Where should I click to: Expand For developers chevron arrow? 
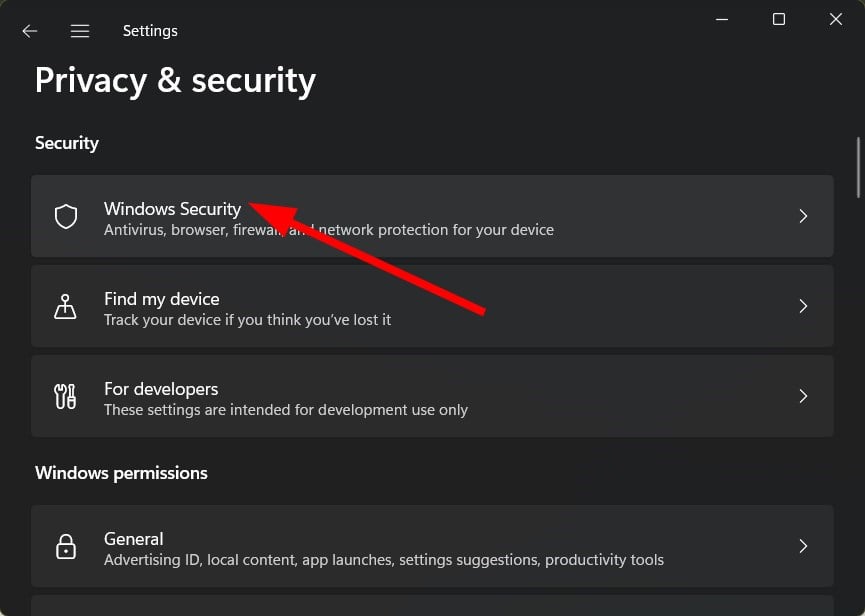coord(803,396)
